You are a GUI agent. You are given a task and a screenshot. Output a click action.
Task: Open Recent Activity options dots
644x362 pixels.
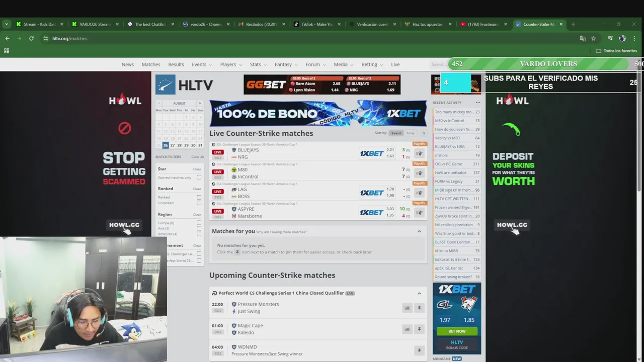pos(478,103)
